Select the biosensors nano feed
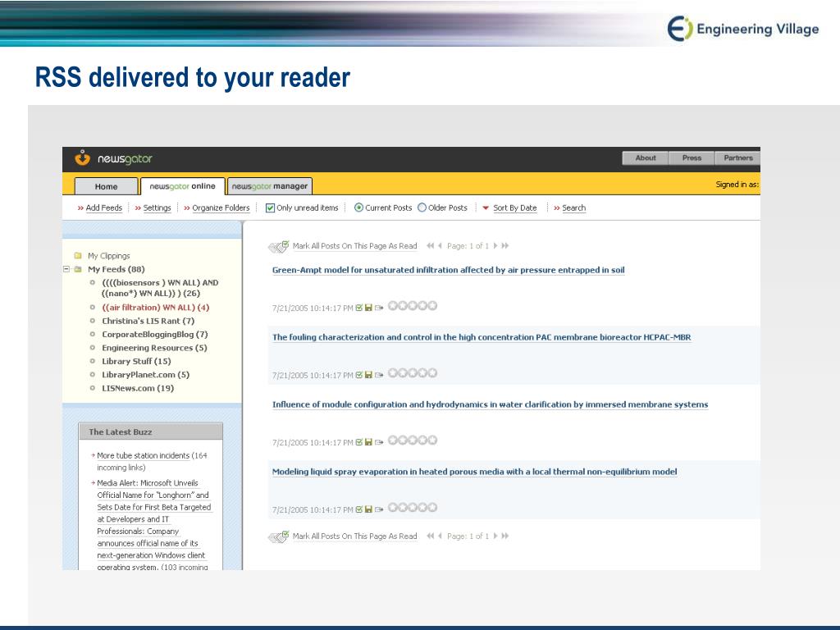840x630 pixels. point(160,288)
